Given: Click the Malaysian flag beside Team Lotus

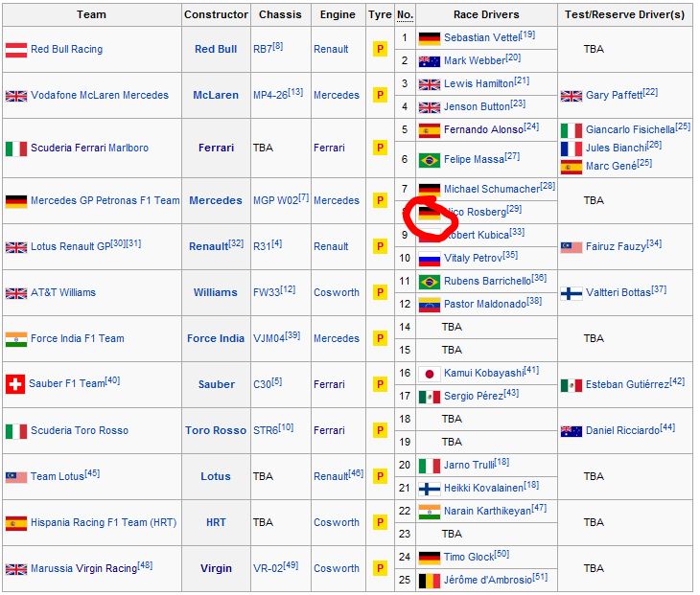Looking at the screenshot, I should pyautogui.click(x=15, y=476).
